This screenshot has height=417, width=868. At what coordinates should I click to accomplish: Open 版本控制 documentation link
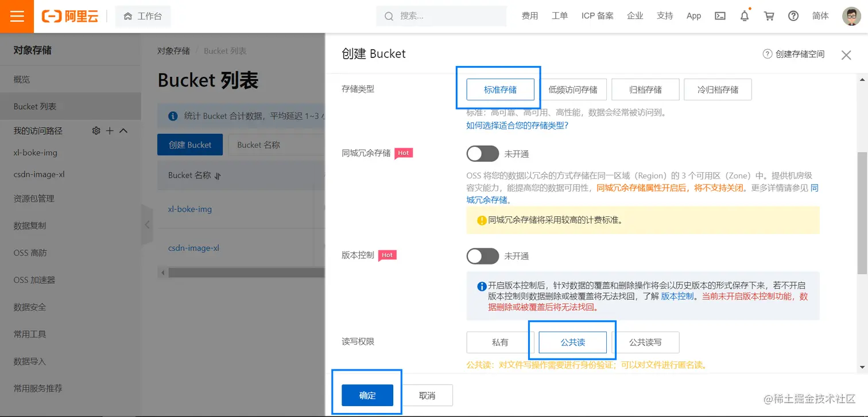pyautogui.click(x=677, y=297)
